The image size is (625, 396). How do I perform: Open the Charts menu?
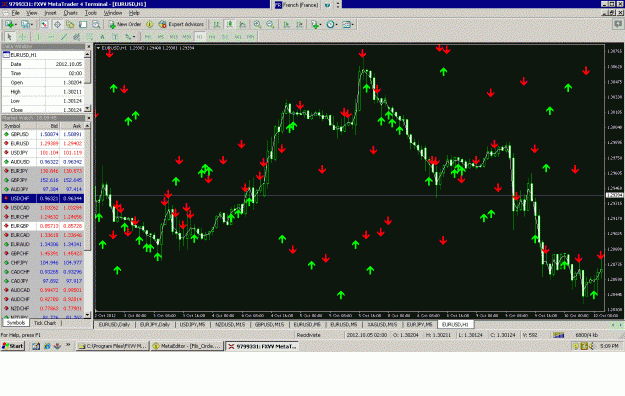coord(71,13)
